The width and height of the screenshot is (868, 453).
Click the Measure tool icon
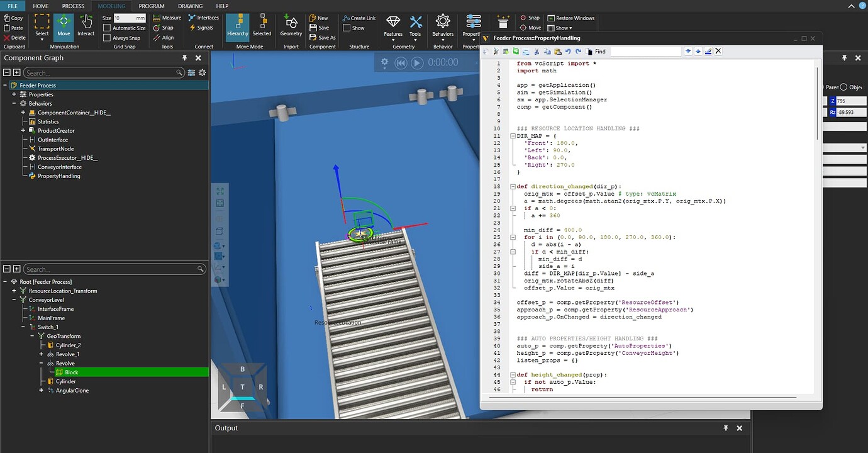(157, 18)
